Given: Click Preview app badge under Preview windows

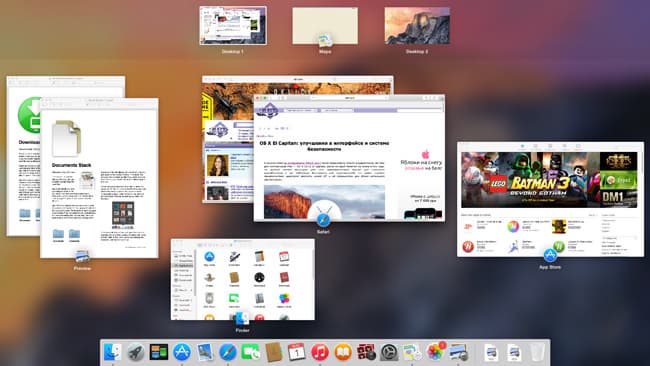Looking at the screenshot, I should 82,256.
